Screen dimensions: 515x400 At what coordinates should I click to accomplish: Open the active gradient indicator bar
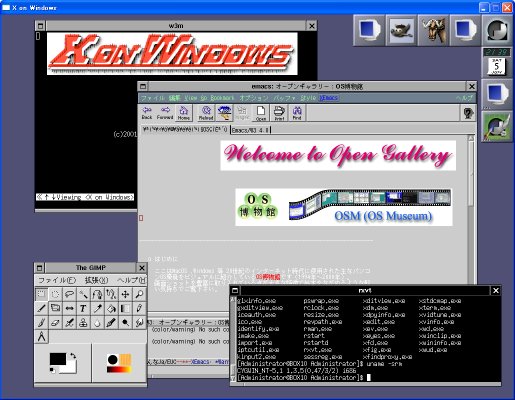(119, 369)
